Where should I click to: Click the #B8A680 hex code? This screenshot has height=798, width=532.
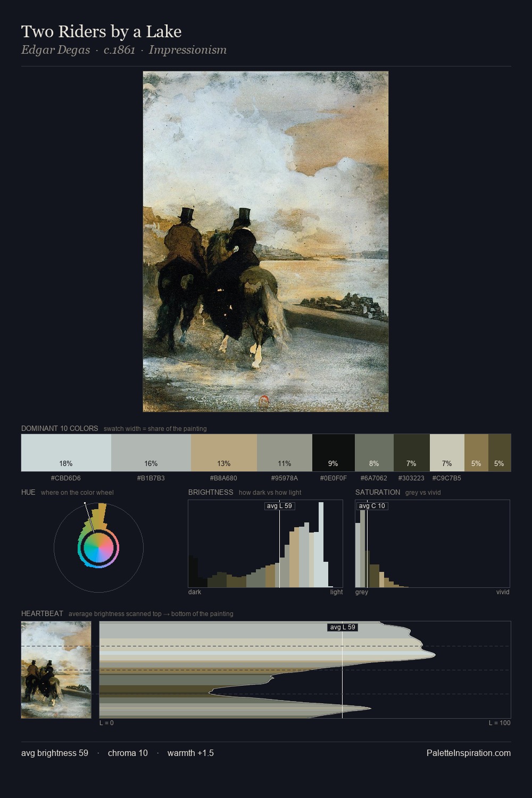tap(224, 478)
